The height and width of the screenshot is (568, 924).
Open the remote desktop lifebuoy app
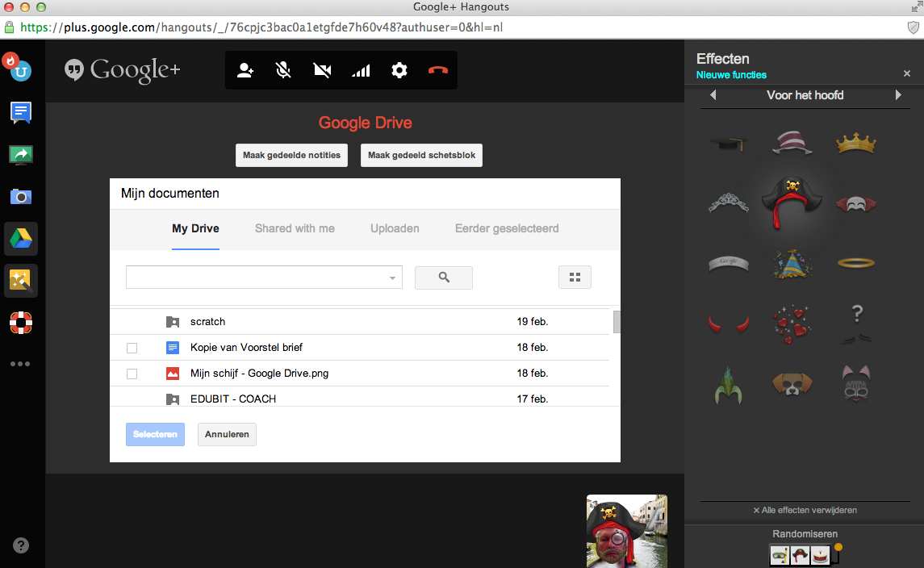(x=21, y=322)
